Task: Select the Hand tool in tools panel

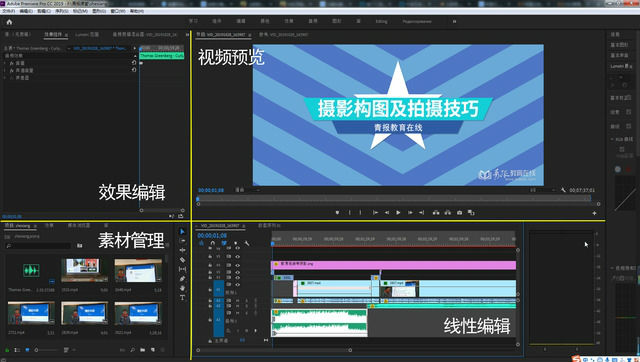Action: 182,288
